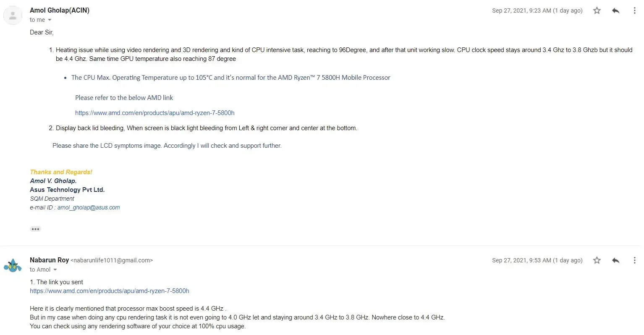644x335 pixels.
Task: Click sender name Amol Gholap(ACIN)
Action: (60, 10)
